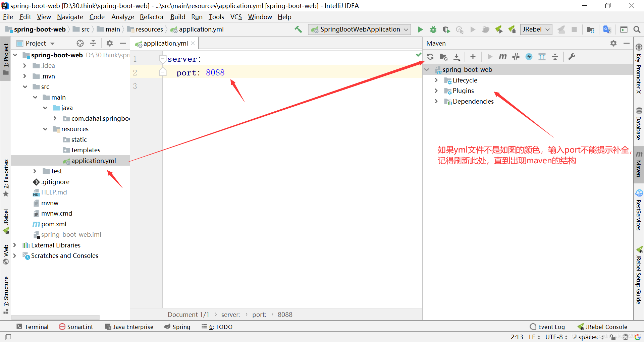Expand Maven Lifecycle node
Viewport: 644px width, 342px height.
(x=436, y=80)
